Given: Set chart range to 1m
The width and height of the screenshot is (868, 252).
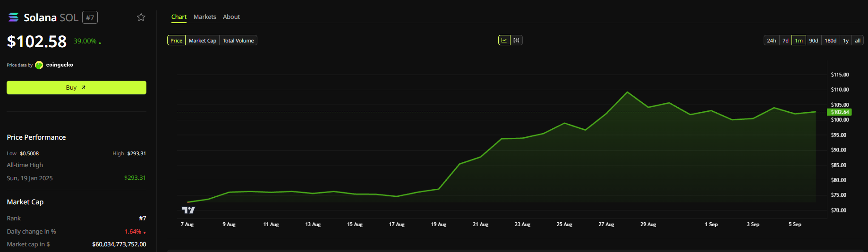Looking at the screenshot, I should 799,41.
